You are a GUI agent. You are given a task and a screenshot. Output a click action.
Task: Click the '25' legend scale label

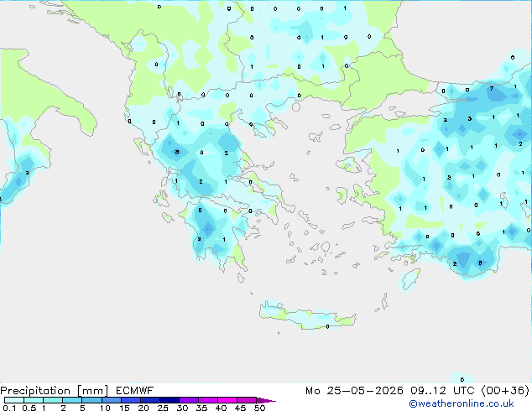[x=163, y=408]
